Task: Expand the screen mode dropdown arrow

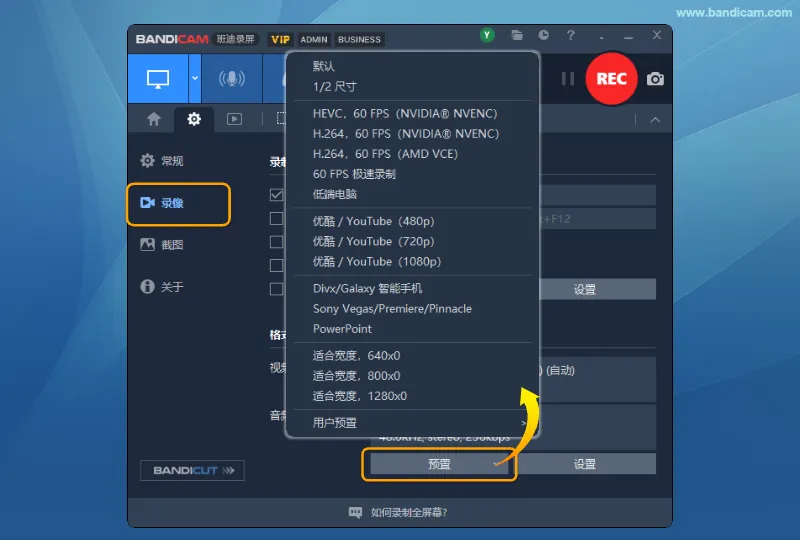Action: 195,79
